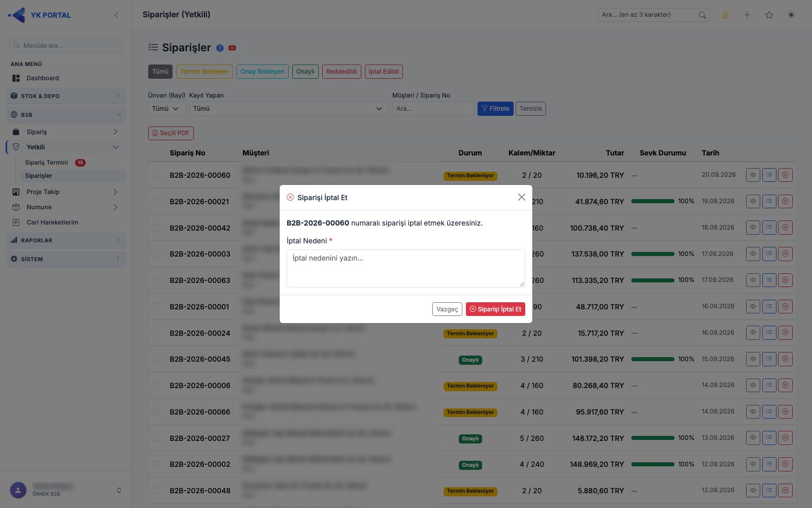812x508 pixels.
Task: Select the Onay Bekleyen filter tab
Action: (x=262, y=72)
